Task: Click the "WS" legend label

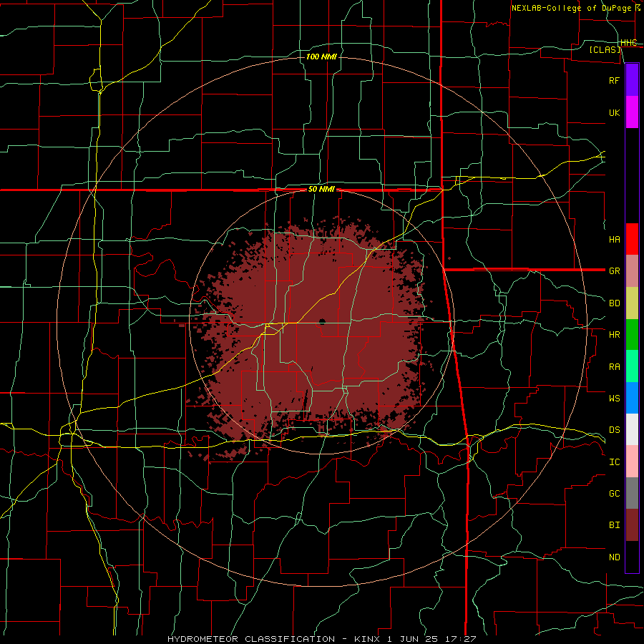Action: click(x=614, y=399)
